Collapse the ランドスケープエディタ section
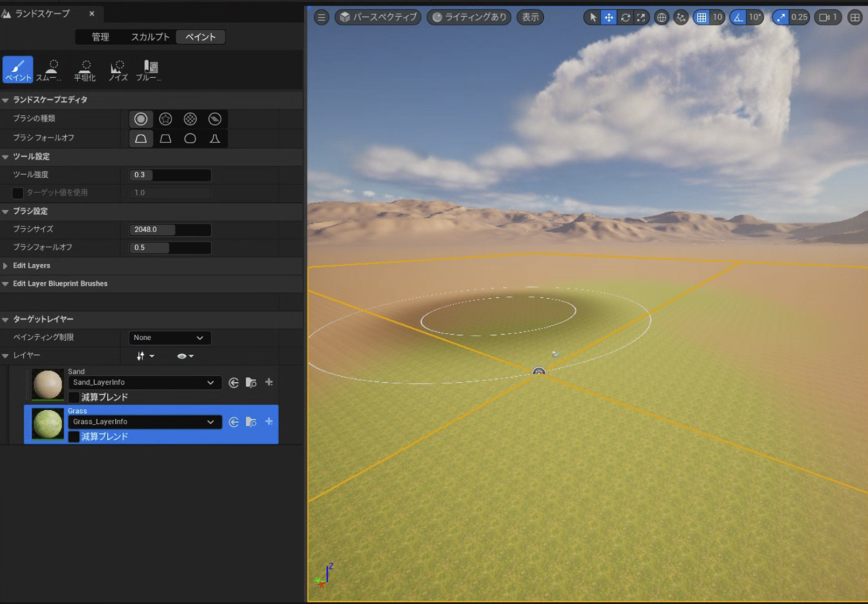 coord(6,100)
